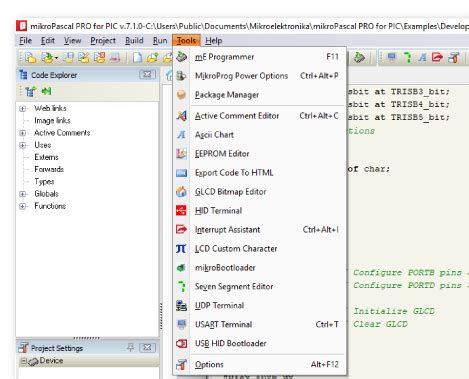Click code line containing TRISB3_bit
The image size is (469, 379).
pos(399,92)
